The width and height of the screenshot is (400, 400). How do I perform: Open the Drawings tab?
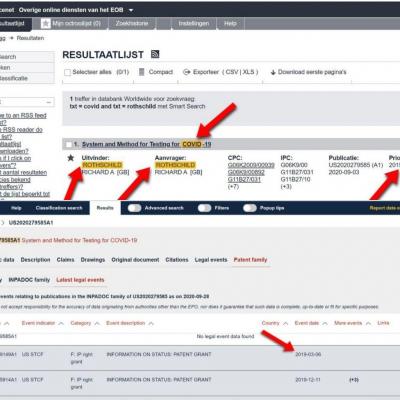(x=93, y=260)
